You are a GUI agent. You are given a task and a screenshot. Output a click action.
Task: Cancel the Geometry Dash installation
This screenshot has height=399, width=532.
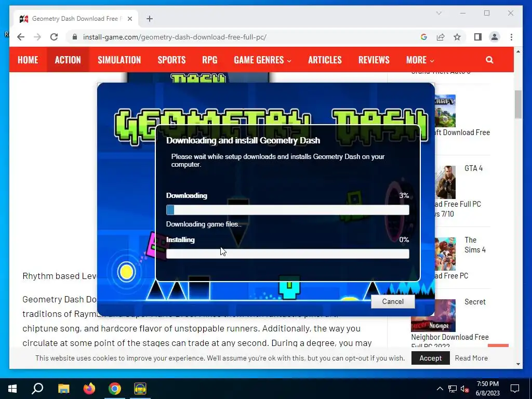point(393,302)
